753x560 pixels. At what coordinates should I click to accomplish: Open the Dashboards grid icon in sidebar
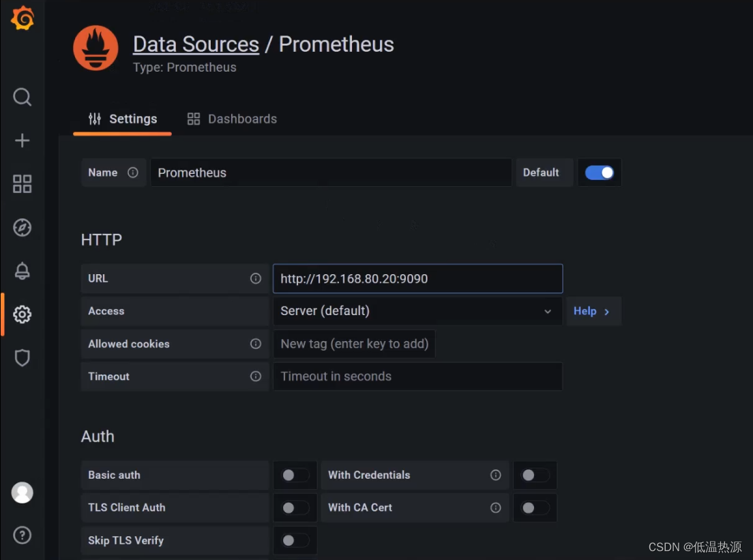23,183
